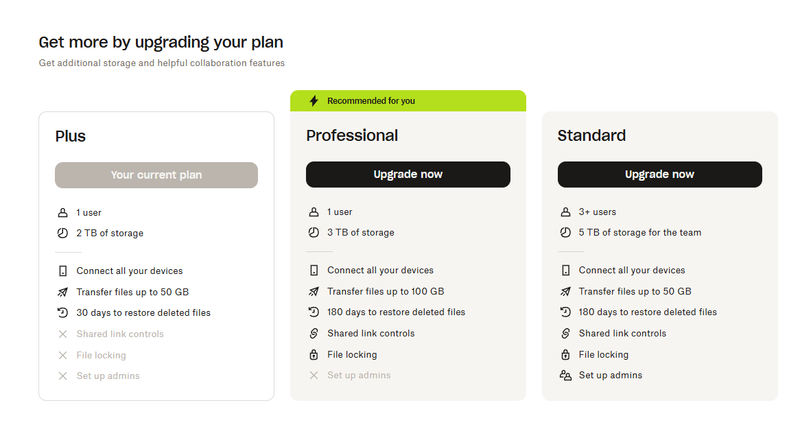Screen dimensions: 800x430
Task: Click the Professional plan Upgrade now button
Action: (408, 174)
